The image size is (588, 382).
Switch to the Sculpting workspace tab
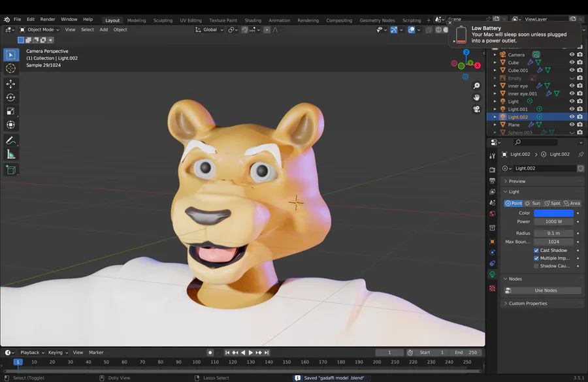(x=163, y=20)
